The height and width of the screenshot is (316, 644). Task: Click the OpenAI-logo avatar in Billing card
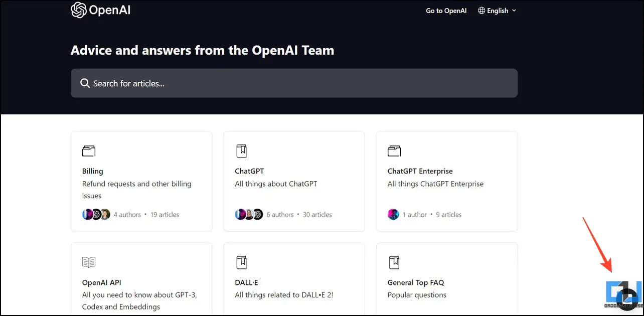coord(96,214)
